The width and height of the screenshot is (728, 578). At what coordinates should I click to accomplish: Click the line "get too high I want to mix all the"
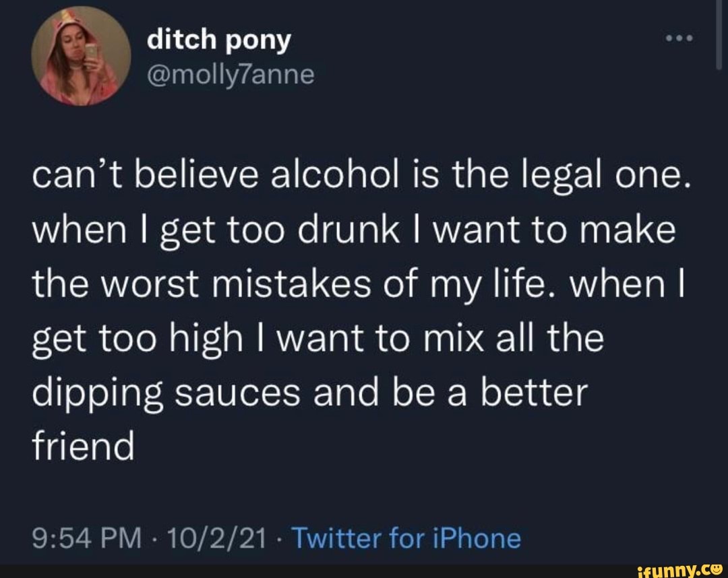coord(318,338)
